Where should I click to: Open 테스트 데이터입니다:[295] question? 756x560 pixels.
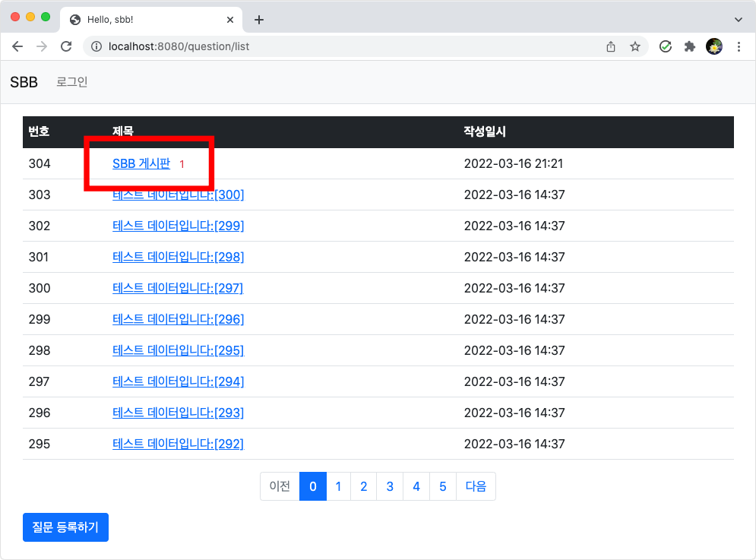(x=179, y=350)
